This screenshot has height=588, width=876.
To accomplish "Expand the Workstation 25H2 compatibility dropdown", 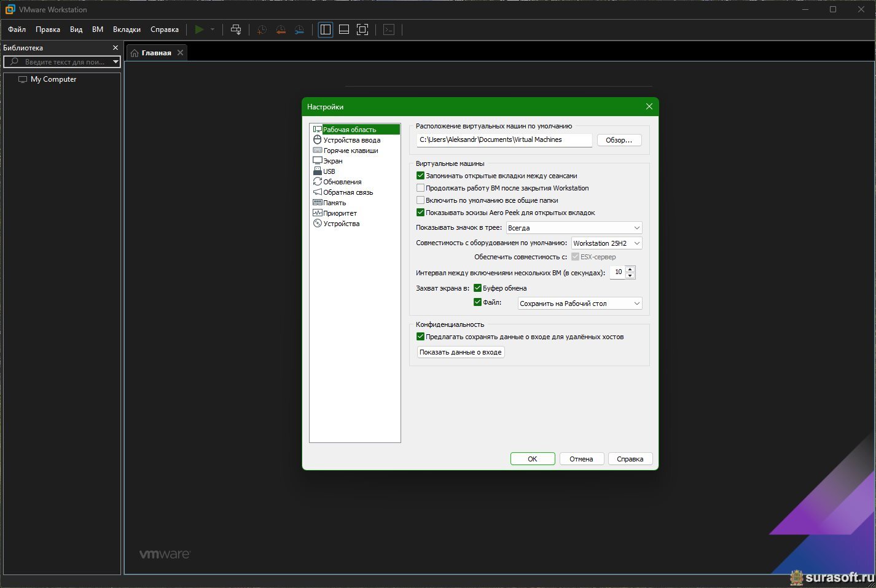I will (x=606, y=243).
